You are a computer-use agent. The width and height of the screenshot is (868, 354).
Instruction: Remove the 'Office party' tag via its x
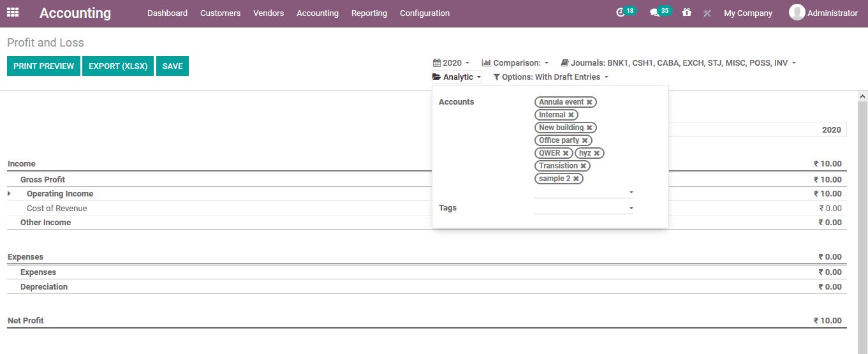(585, 140)
